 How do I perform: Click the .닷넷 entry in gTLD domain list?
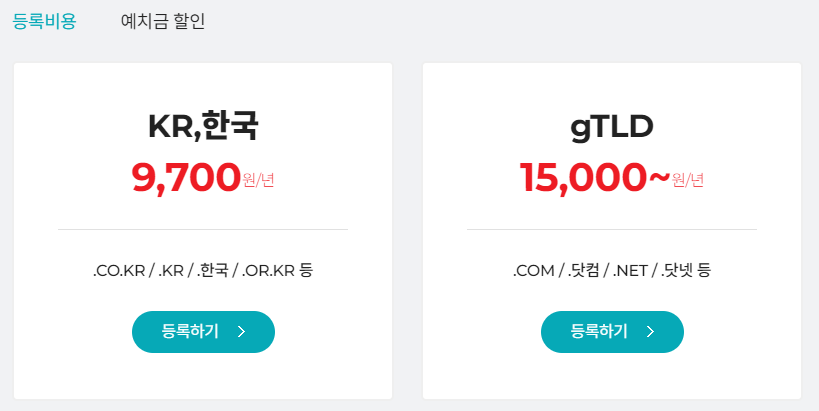677,270
